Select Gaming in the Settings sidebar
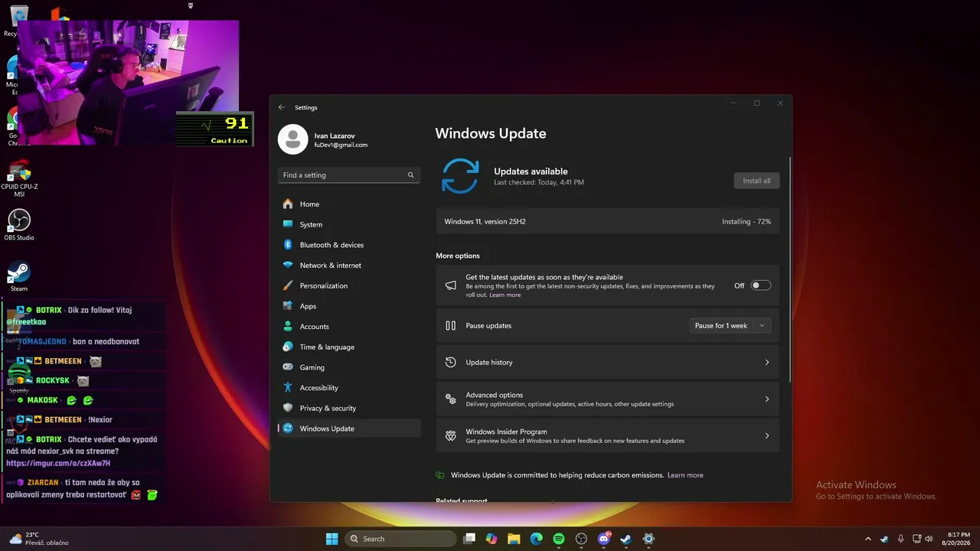 (349, 367)
